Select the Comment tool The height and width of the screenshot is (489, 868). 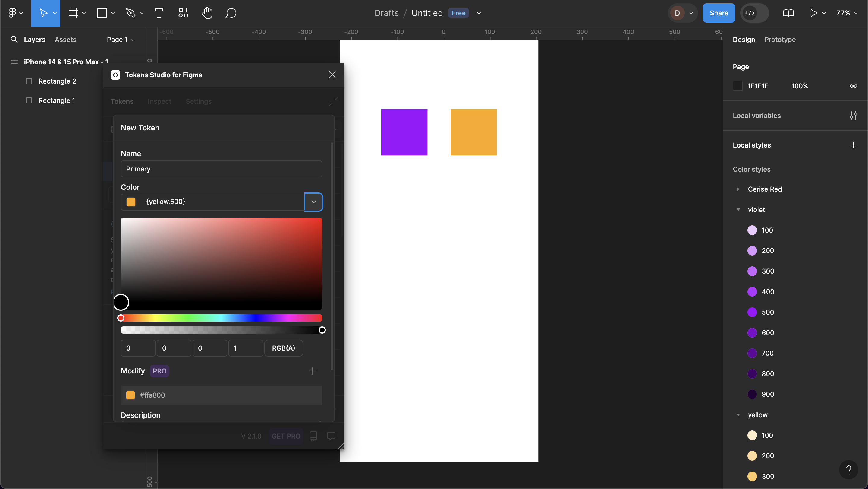231,13
